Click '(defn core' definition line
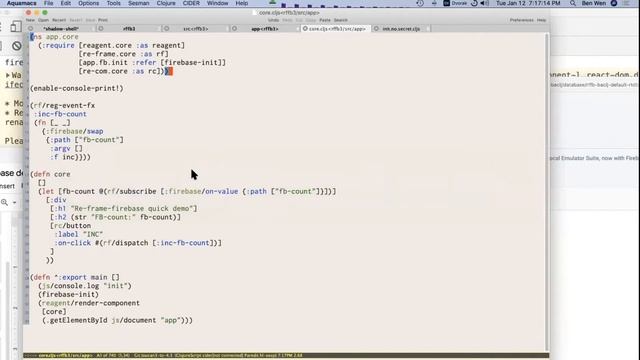Image resolution: width=640 pixels, height=360 pixels. pyautogui.click(x=50, y=174)
